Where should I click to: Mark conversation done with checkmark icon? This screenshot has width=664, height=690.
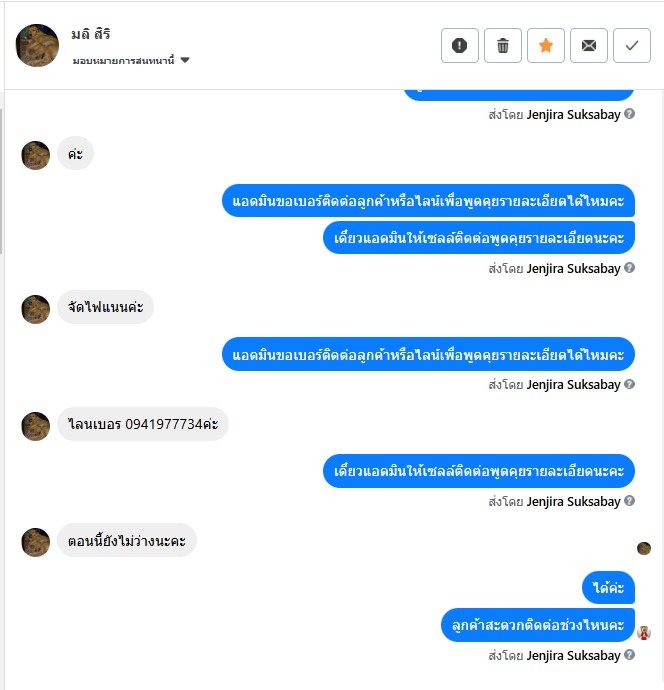pyautogui.click(x=631, y=45)
